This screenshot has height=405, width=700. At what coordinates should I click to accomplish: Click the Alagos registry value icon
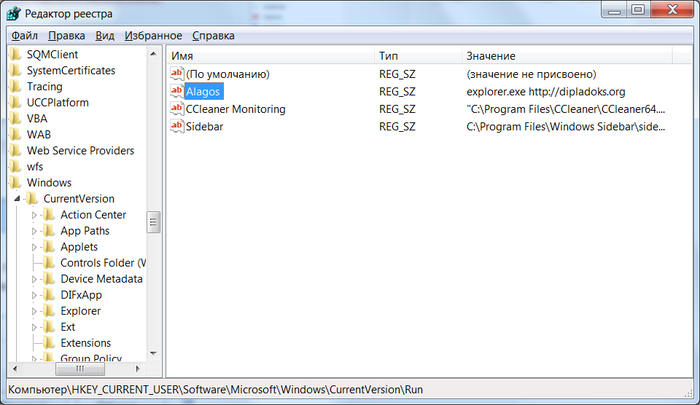[x=177, y=91]
